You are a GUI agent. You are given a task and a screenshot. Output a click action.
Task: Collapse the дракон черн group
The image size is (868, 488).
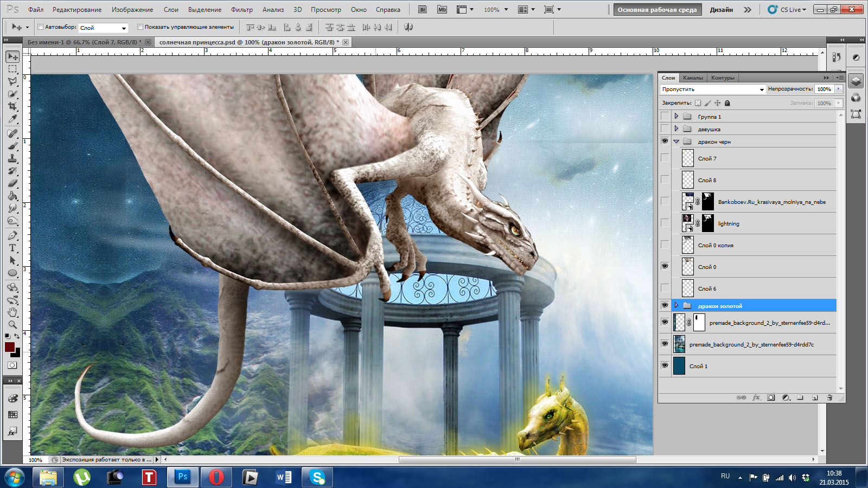pyautogui.click(x=676, y=141)
